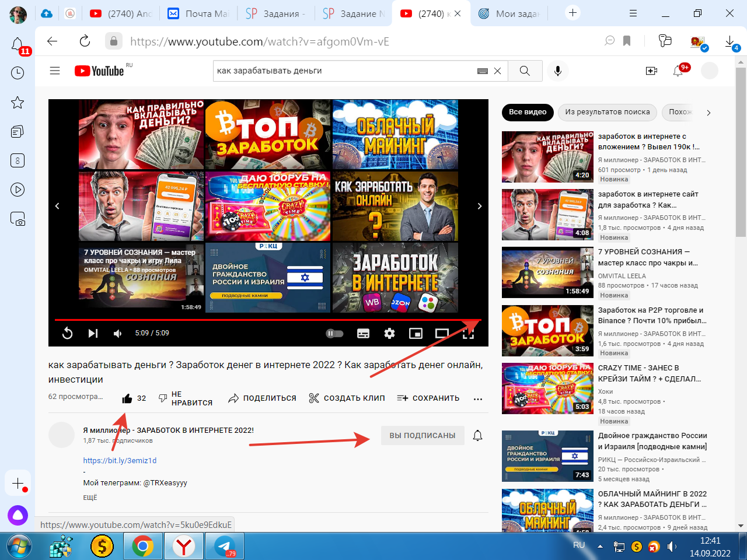Open the more actions three-dot menu
The image size is (747, 560).
pyautogui.click(x=478, y=399)
